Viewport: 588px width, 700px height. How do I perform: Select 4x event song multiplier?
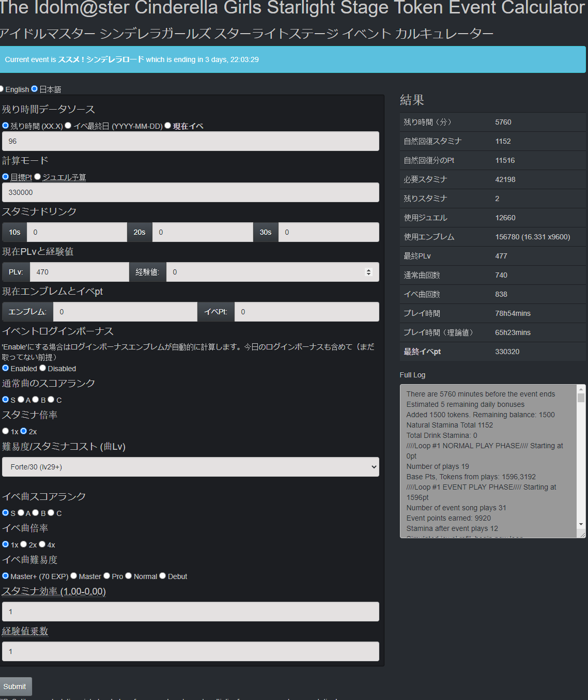click(42, 544)
